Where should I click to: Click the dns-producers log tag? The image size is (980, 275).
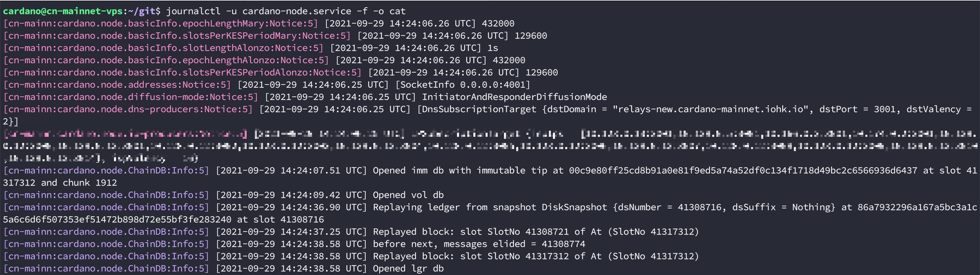click(x=128, y=109)
